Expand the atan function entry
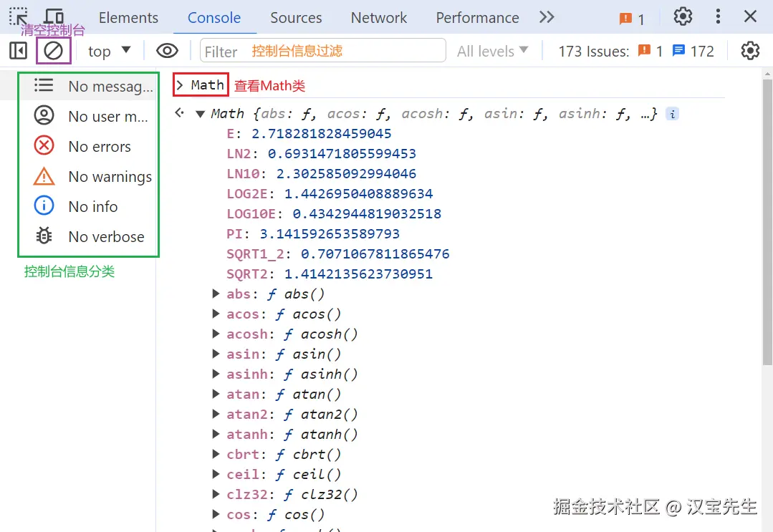773x532 pixels. click(x=216, y=394)
